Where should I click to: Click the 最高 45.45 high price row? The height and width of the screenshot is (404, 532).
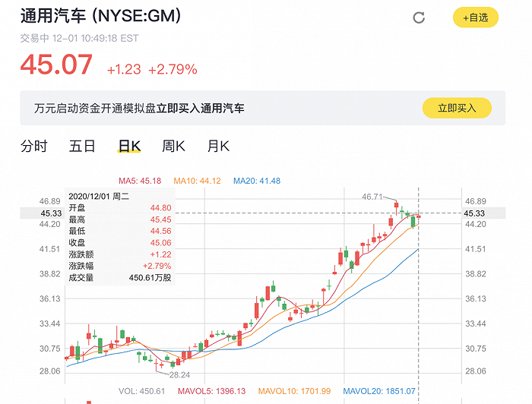[x=120, y=219]
